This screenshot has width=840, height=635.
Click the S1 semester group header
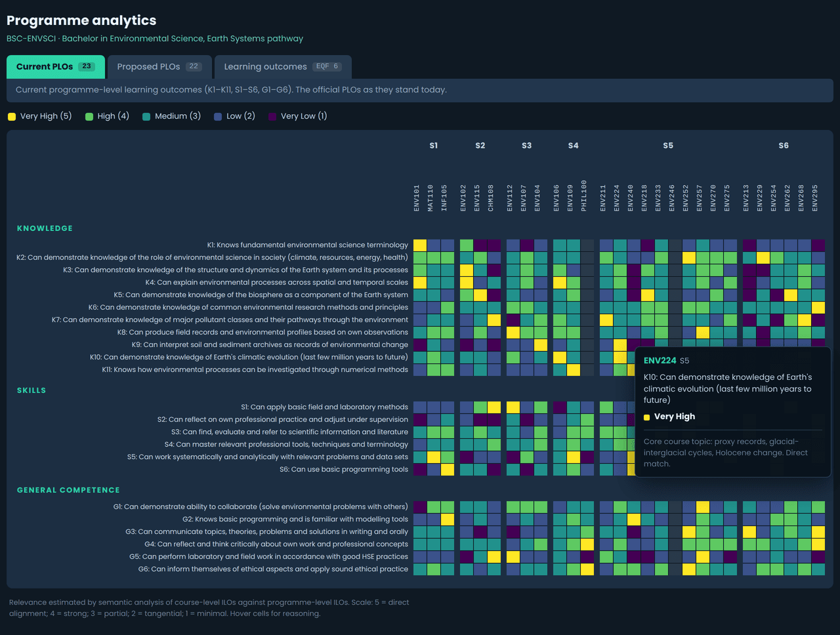(x=434, y=146)
